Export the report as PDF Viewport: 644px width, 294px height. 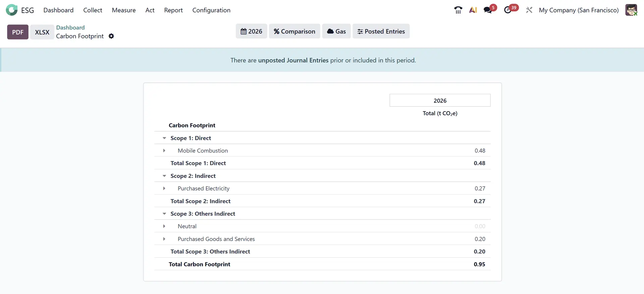(x=18, y=32)
